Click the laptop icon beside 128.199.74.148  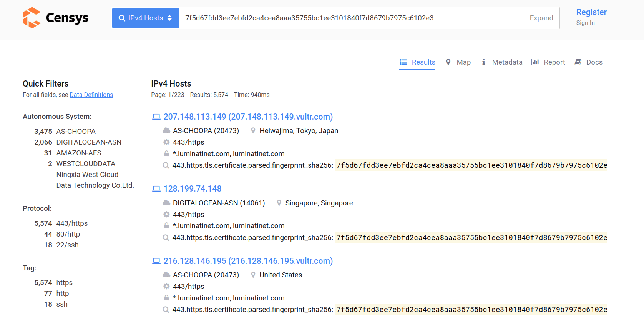[156, 189]
